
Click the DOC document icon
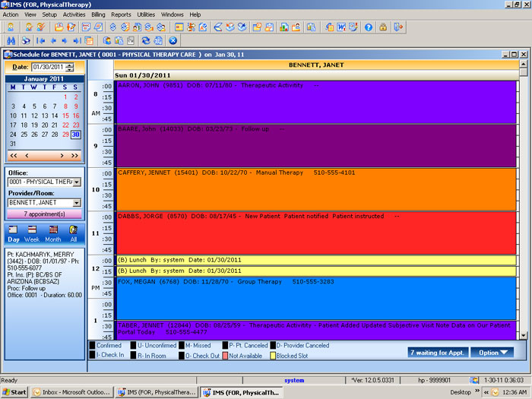[x=86, y=27]
